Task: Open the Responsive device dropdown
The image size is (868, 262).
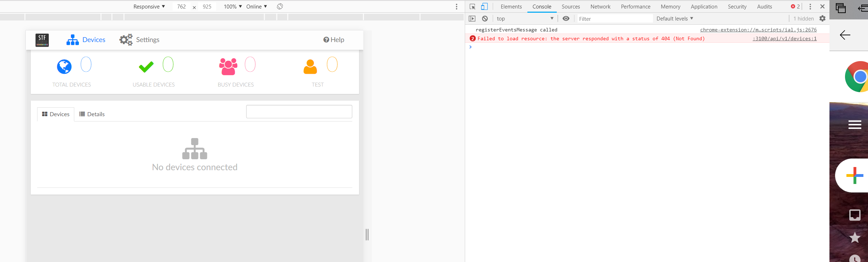Action: (x=149, y=7)
